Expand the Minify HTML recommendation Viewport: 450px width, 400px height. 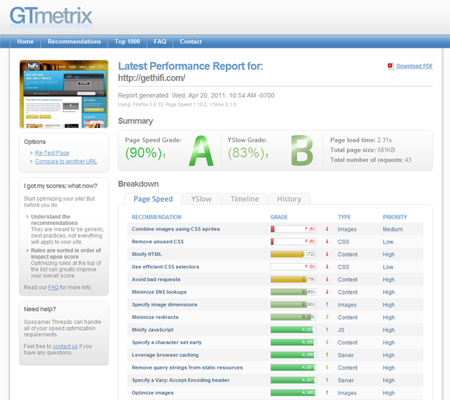pos(147,254)
